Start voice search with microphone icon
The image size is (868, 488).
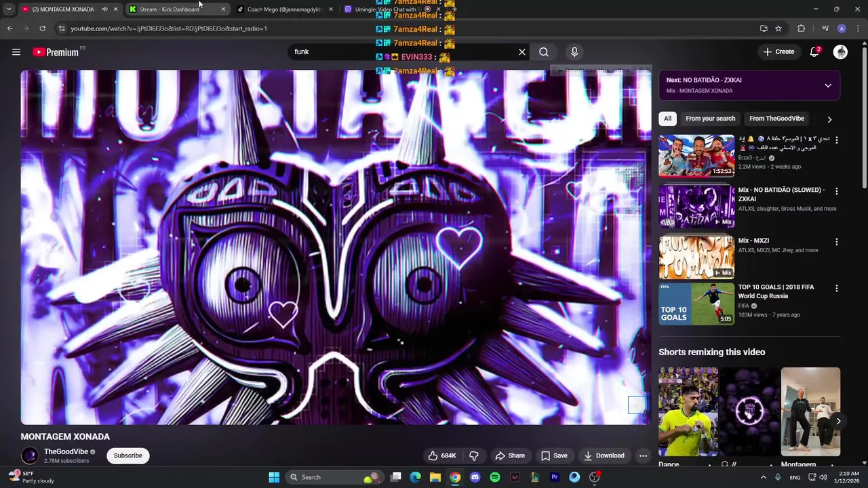[x=574, y=52]
